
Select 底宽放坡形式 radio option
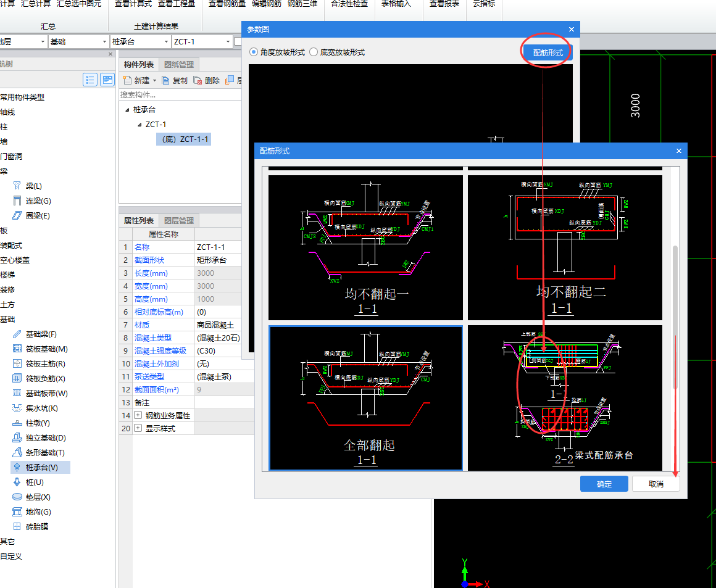point(314,52)
